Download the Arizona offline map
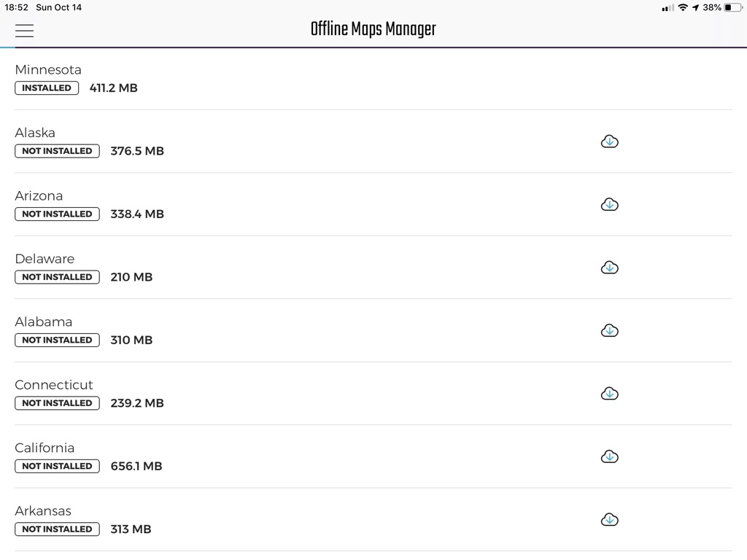This screenshot has width=747, height=560. coord(609,205)
